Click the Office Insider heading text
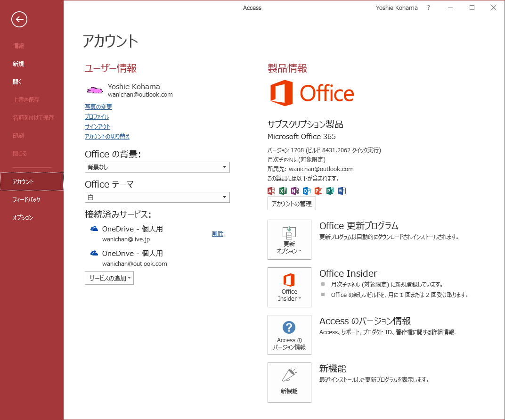 click(x=348, y=273)
